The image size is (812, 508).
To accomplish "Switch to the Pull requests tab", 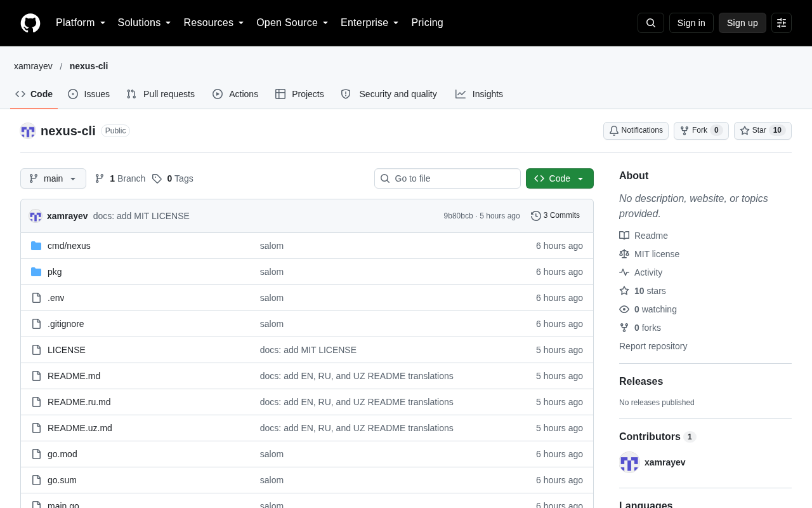I will click(x=160, y=94).
